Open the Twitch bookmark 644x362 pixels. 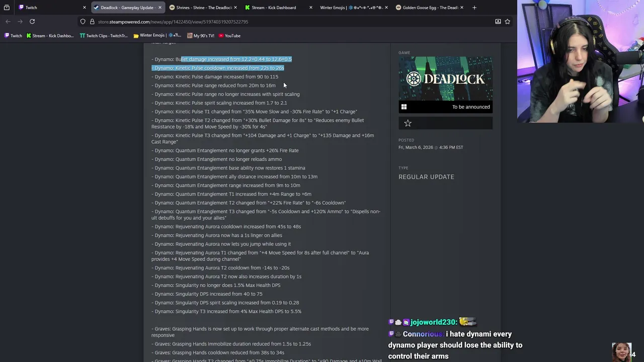[13, 36]
